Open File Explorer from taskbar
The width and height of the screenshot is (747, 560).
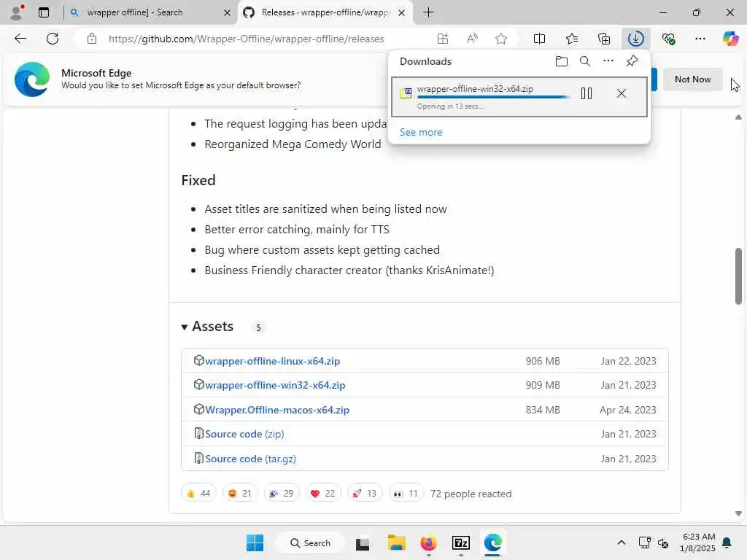[396, 542]
